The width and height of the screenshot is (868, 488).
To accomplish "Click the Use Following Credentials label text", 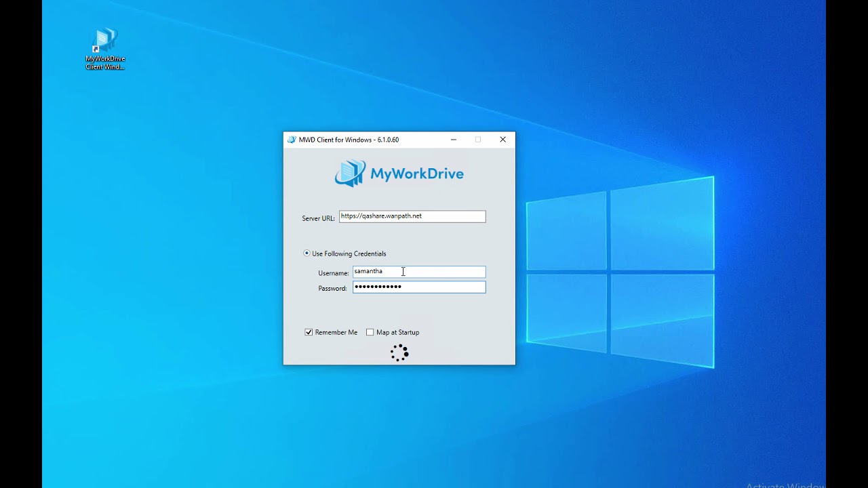I will pyautogui.click(x=349, y=253).
